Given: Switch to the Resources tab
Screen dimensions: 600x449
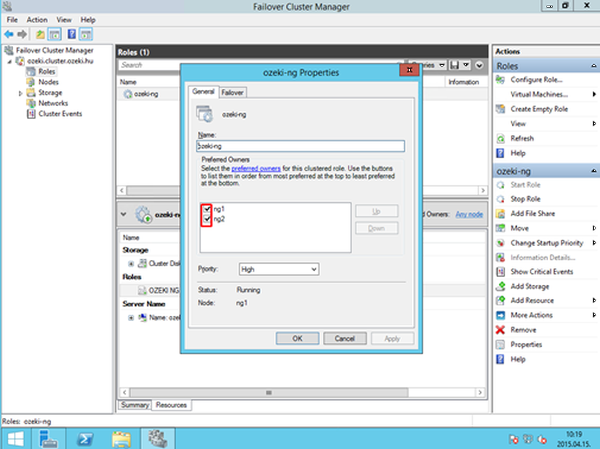Looking at the screenshot, I should click(171, 405).
